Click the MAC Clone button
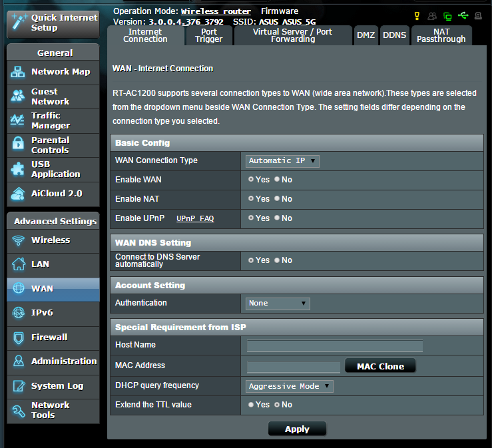 click(x=380, y=366)
